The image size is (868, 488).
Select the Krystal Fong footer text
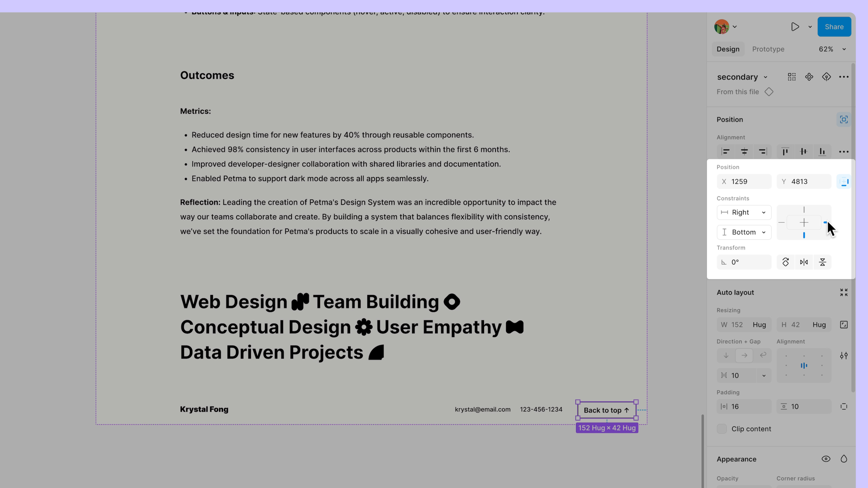pyautogui.click(x=204, y=410)
